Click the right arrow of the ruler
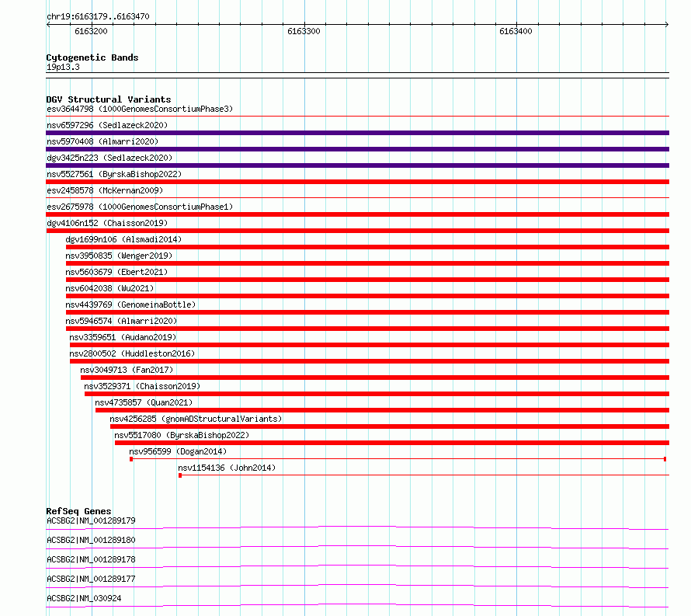 667,24
